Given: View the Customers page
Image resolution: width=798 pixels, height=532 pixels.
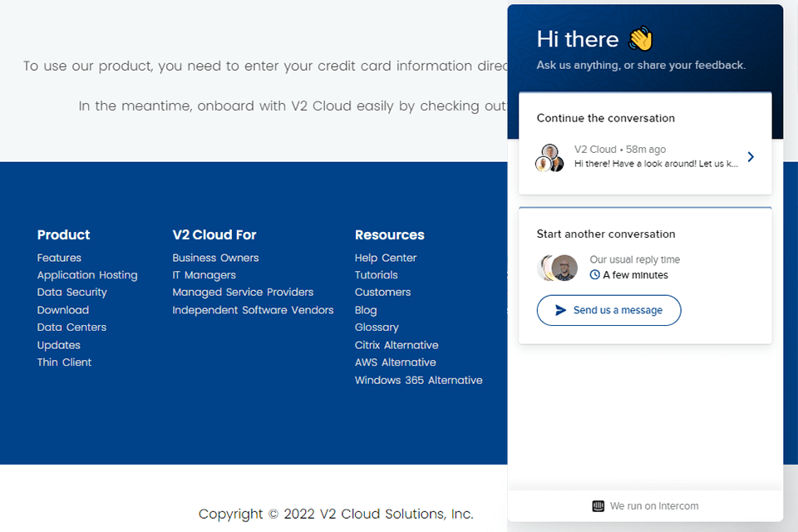Looking at the screenshot, I should pyautogui.click(x=382, y=293).
